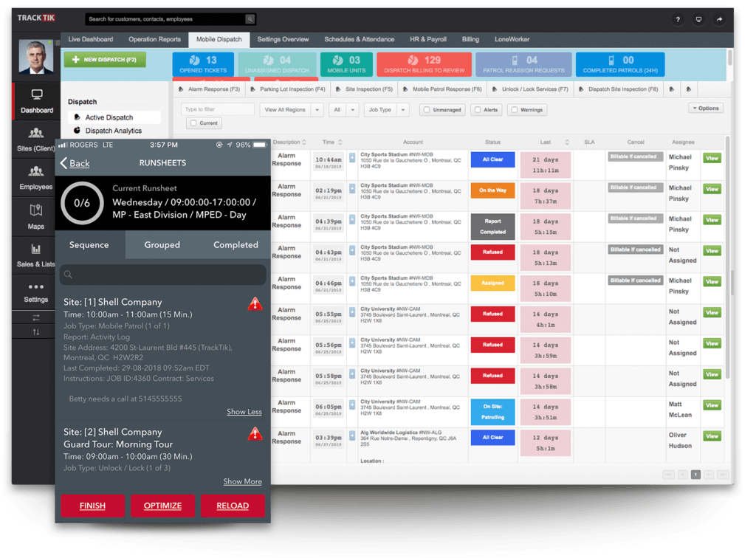Open the 13 Opened Tickets tile
The height and width of the screenshot is (558, 756).
click(x=203, y=64)
